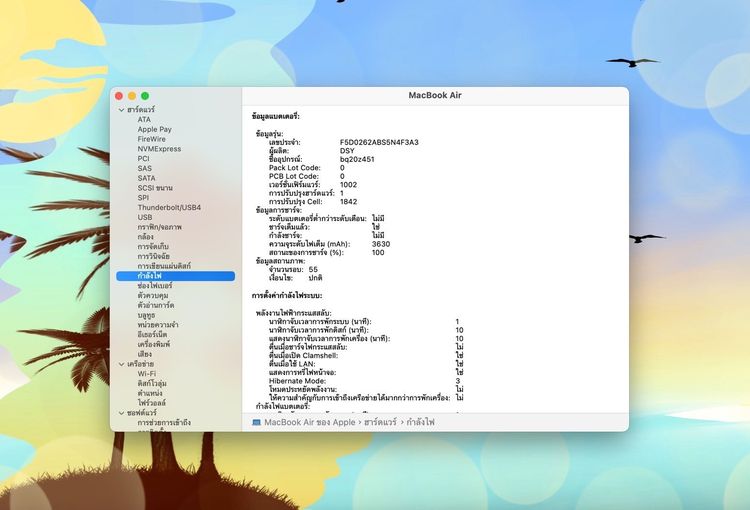Viewport: 750px width, 510px height.
Task: Select the USB sidebar item
Action: point(145,217)
